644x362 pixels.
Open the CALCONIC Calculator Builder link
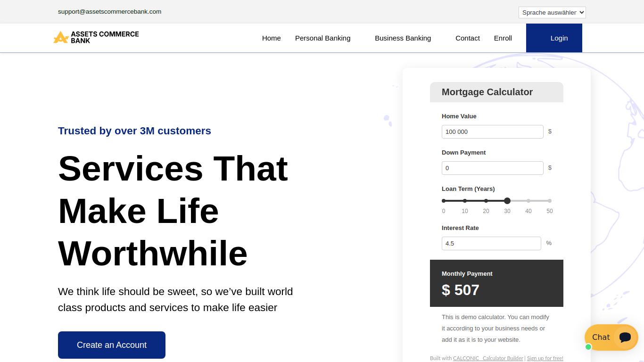(488, 358)
